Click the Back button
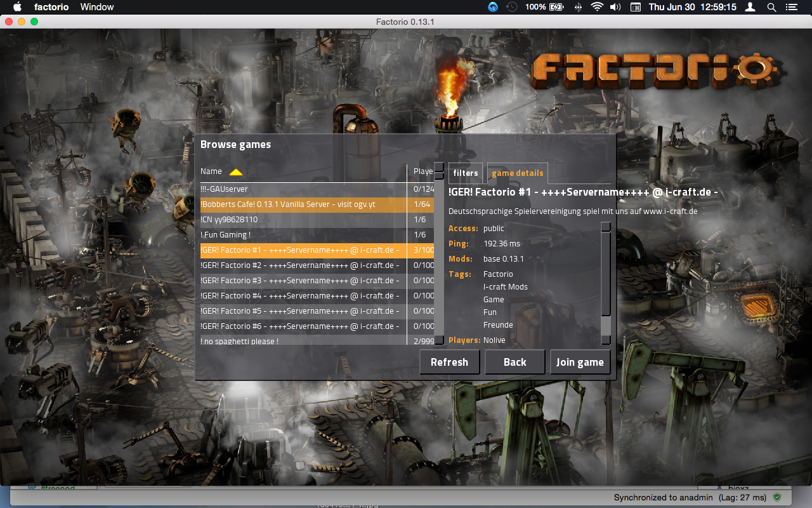Viewport: 812px width, 508px height. 515,362
